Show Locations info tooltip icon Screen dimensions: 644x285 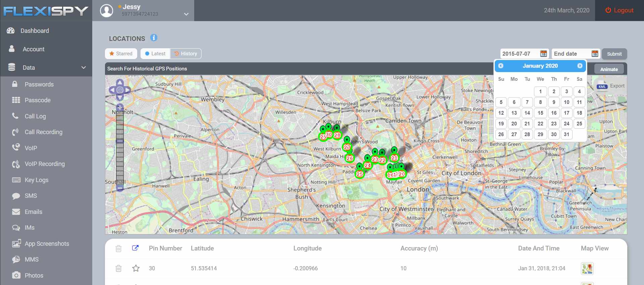click(154, 38)
